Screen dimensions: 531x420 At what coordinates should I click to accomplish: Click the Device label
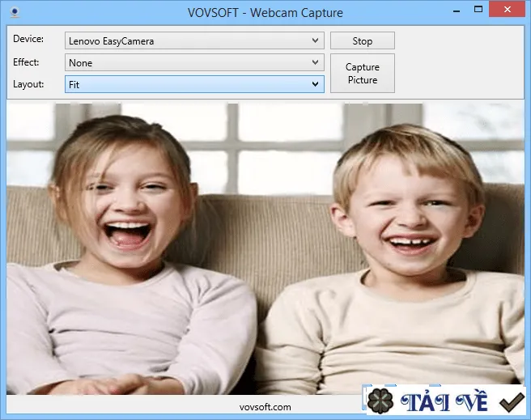click(28, 39)
